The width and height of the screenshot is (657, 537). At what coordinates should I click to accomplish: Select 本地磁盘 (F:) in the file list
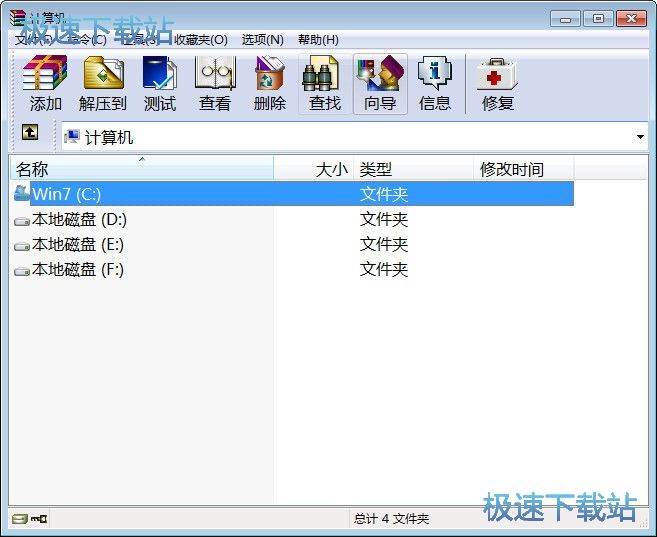pyautogui.click(x=78, y=269)
